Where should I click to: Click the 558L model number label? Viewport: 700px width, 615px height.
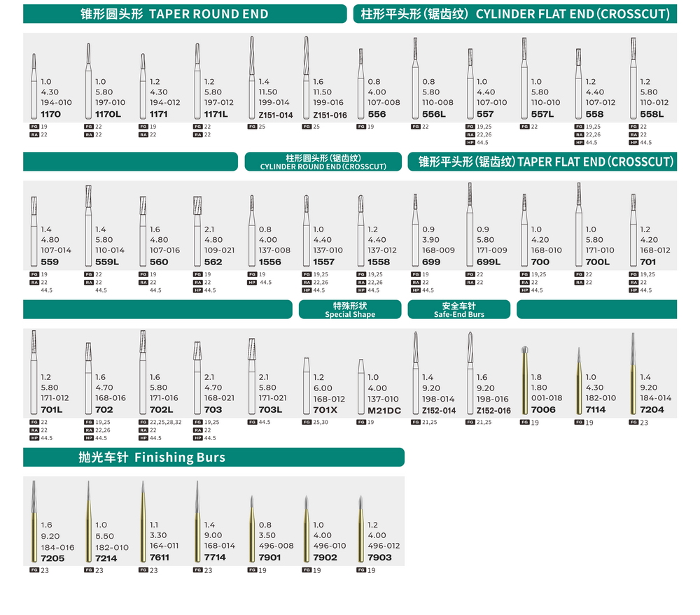(x=652, y=114)
